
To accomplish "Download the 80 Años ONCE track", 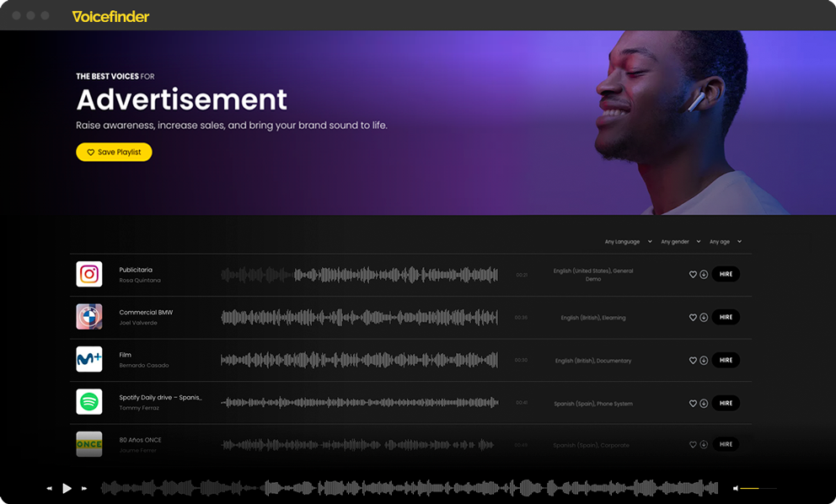I will 704,444.
